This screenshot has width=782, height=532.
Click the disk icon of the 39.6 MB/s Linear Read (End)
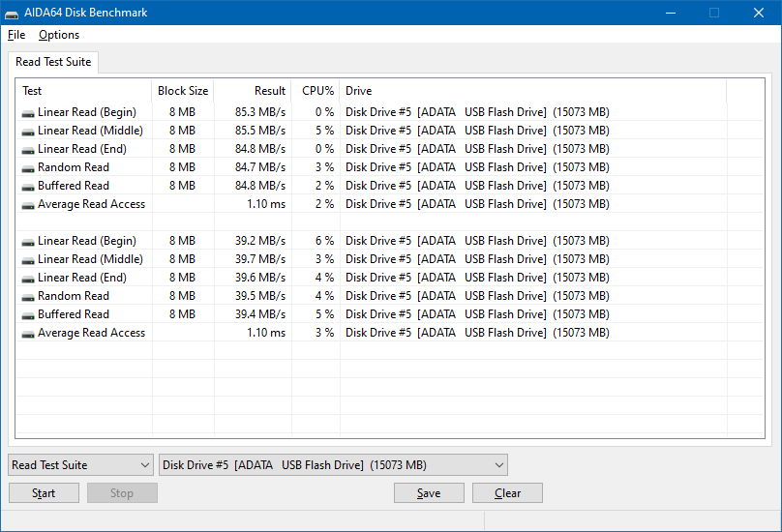[28, 280]
